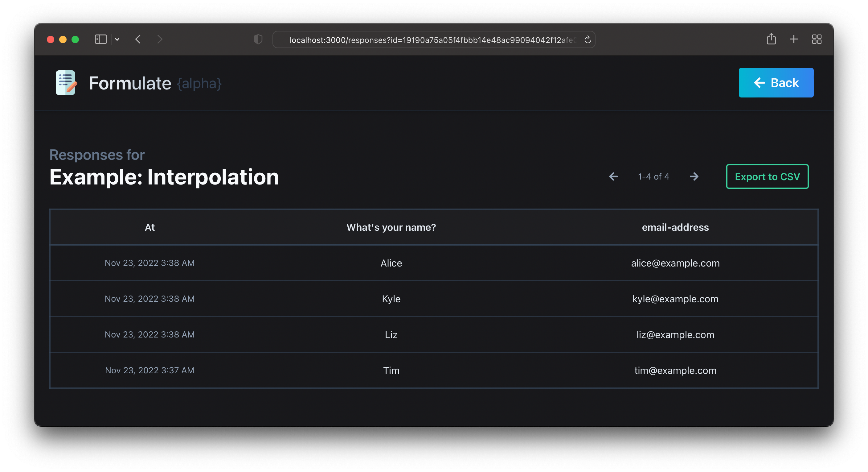Reload the page with refresh icon
The width and height of the screenshot is (868, 472).
click(x=587, y=40)
